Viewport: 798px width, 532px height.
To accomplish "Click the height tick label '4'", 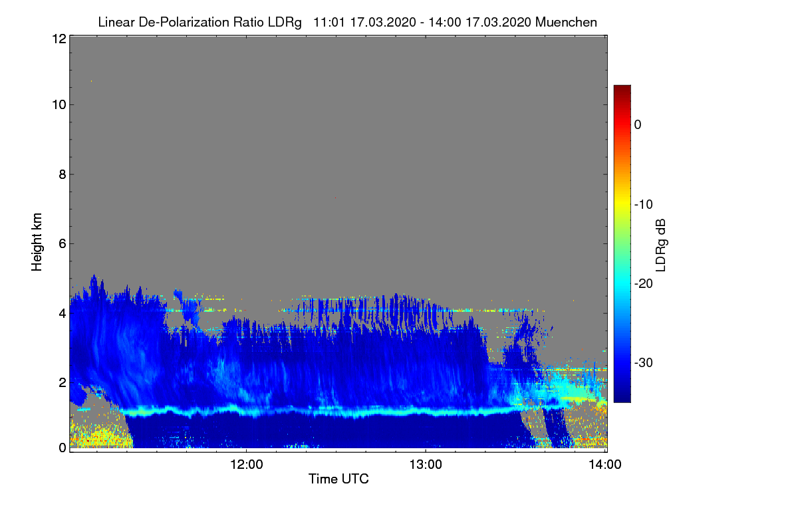I will coord(61,313).
